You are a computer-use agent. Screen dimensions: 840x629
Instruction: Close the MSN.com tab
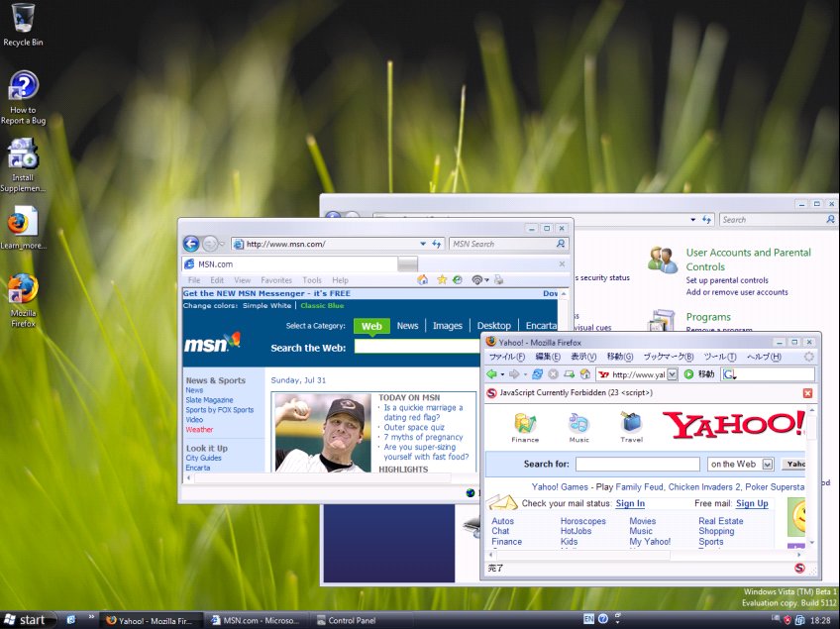pos(562,263)
